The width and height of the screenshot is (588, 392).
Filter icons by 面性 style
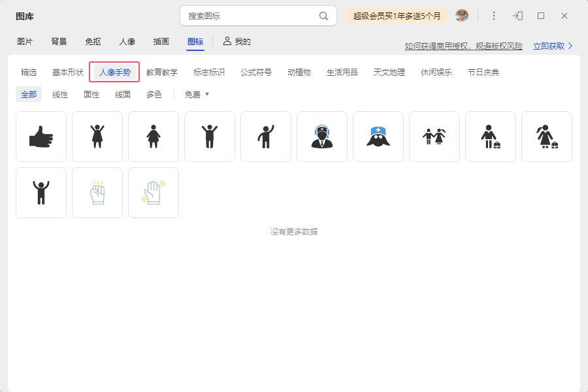[x=91, y=95]
